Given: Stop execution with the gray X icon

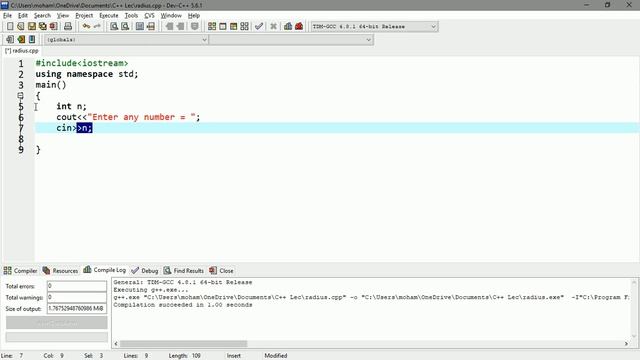Looking at the screenshot, I should pos(273,27).
